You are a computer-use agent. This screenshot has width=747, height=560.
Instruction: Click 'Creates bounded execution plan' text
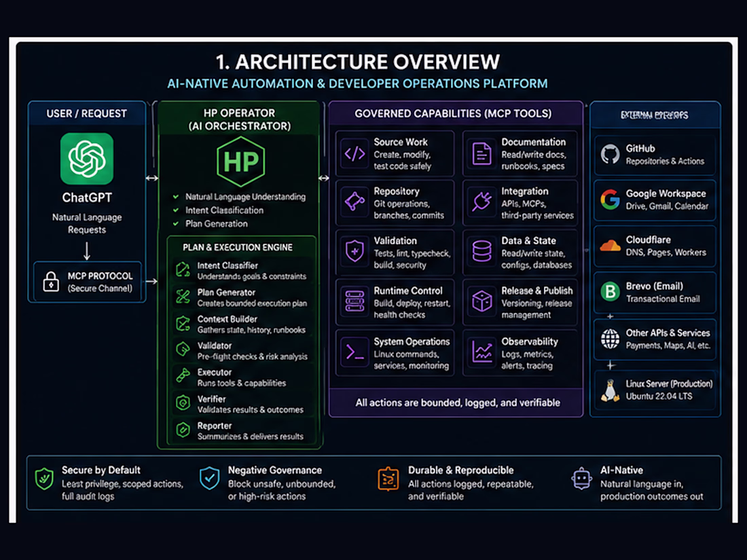coord(252,303)
